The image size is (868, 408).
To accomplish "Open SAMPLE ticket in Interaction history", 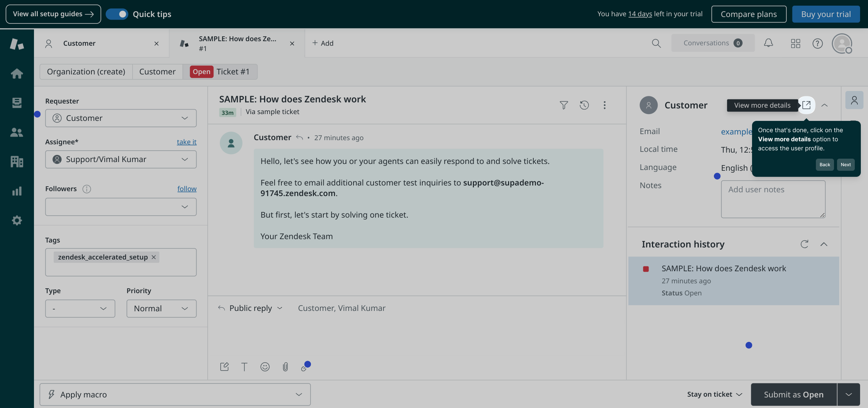I will point(734,281).
